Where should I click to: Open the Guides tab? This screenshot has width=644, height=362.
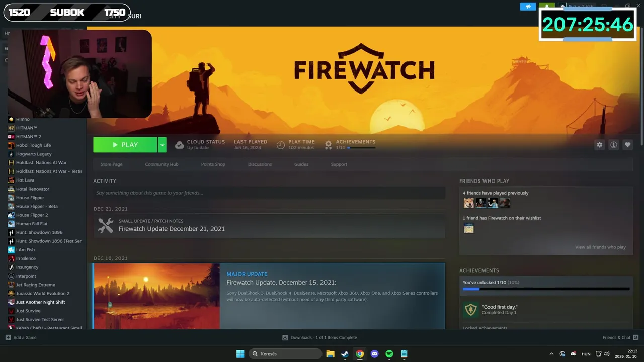[x=301, y=164]
